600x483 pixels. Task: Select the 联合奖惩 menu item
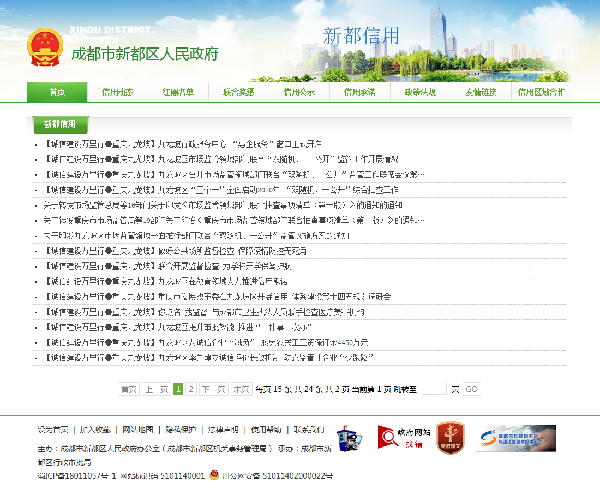[239, 92]
